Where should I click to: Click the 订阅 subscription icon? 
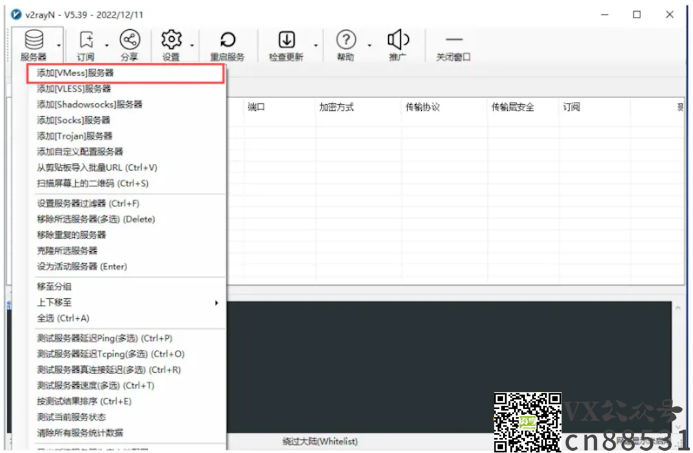(x=86, y=40)
